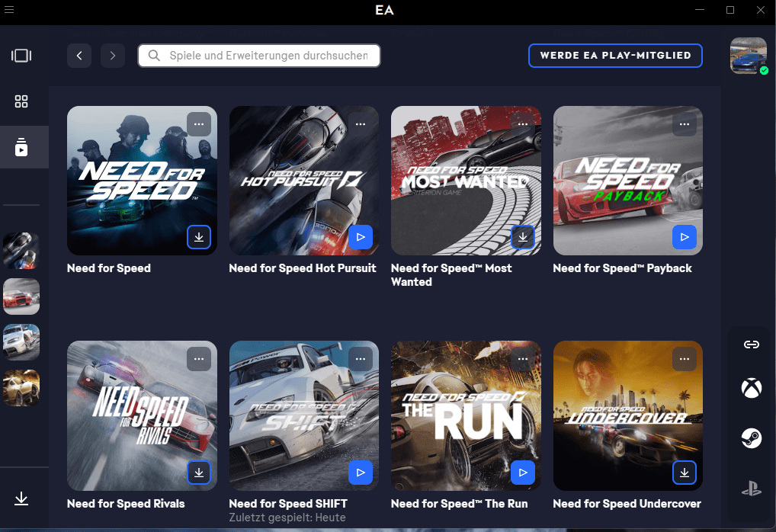
Task: Open the Need for Speed Undercover title
Action: (627, 504)
